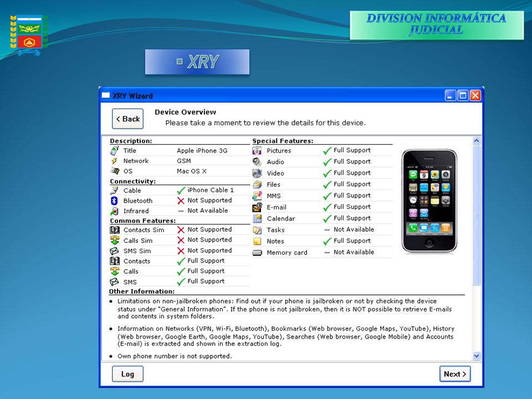The width and height of the screenshot is (532, 399).
Task: Click "Full Support" in the Video row
Action: point(352,173)
